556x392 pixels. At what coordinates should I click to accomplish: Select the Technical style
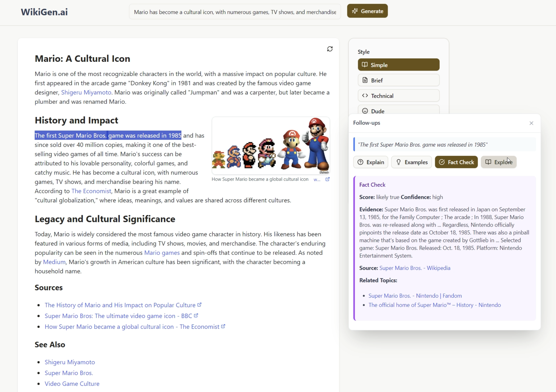point(398,95)
